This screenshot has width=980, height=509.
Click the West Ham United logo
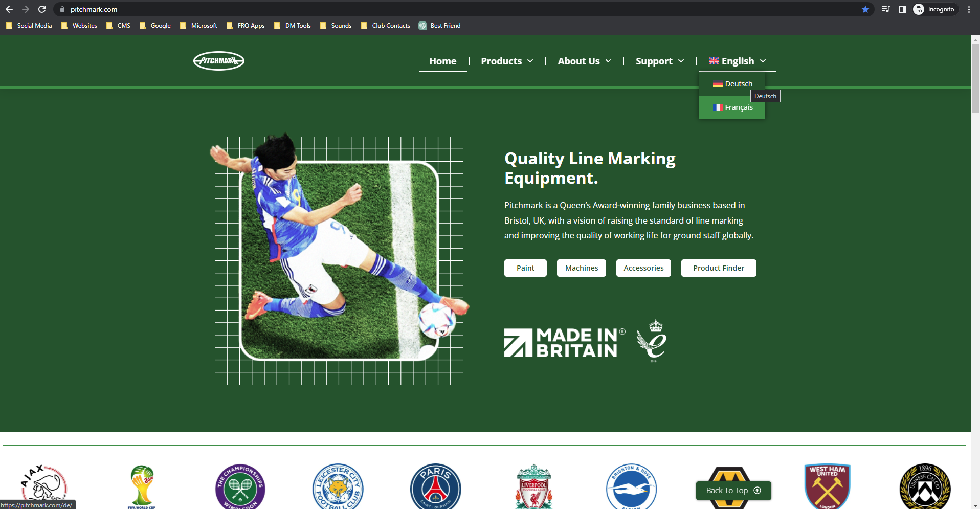pyautogui.click(x=827, y=486)
